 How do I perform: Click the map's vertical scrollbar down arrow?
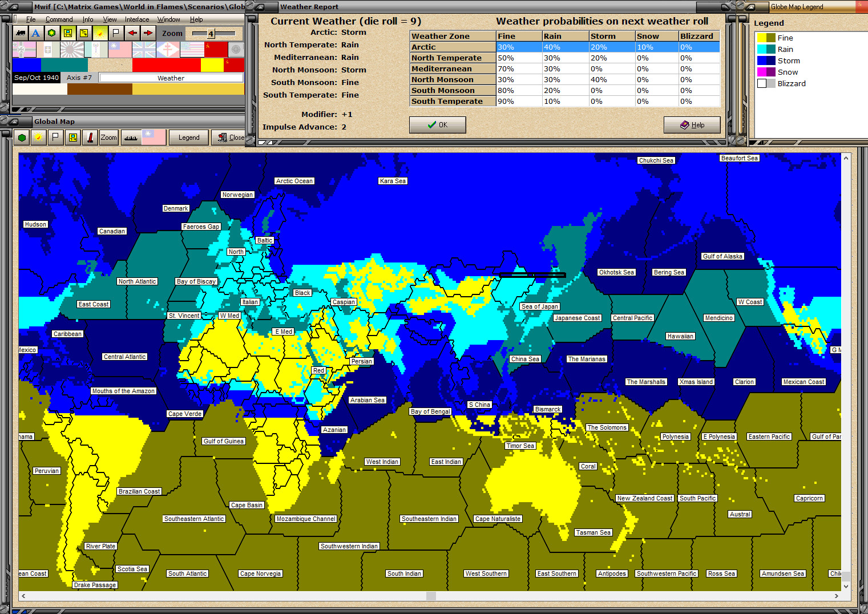(846, 586)
